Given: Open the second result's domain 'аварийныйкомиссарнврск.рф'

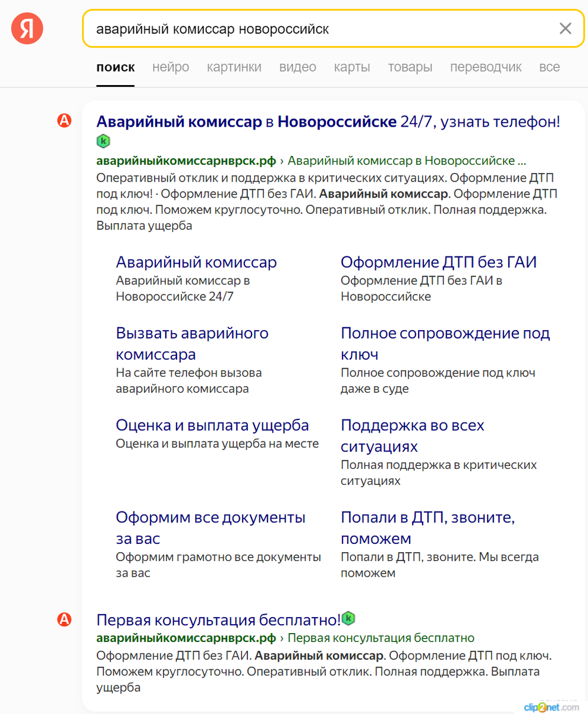Looking at the screenshot, I should coord(186,638).
